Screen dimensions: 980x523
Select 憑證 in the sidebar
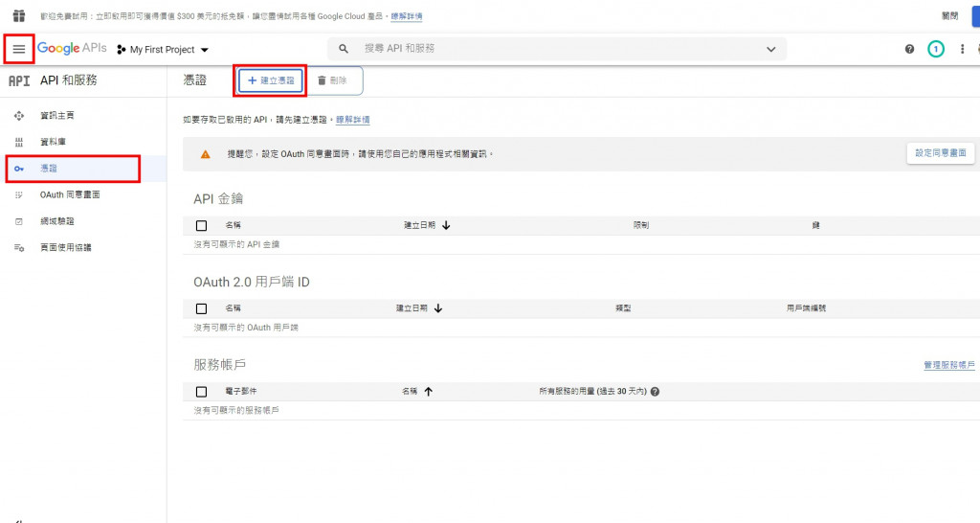[x=83, y=169]
